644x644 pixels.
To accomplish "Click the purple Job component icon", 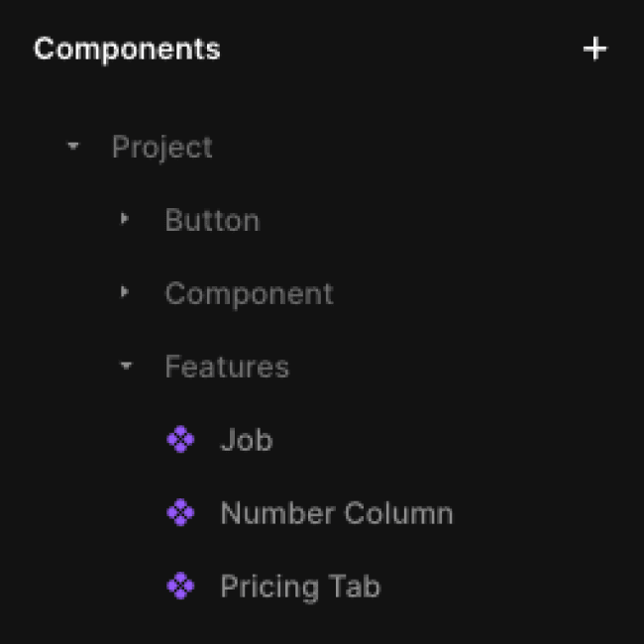I will click(x=180, y=440).
